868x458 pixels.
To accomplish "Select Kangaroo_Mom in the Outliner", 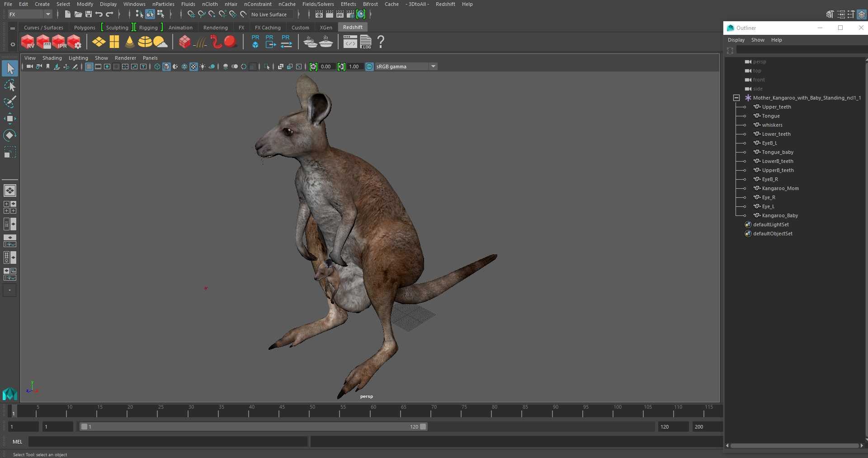I will pyautogui.click(x=780, y=188).
